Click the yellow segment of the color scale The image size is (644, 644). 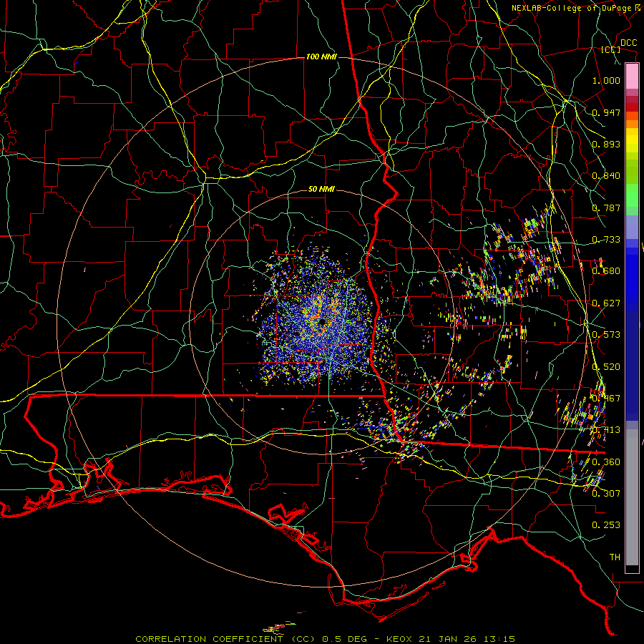632,140
